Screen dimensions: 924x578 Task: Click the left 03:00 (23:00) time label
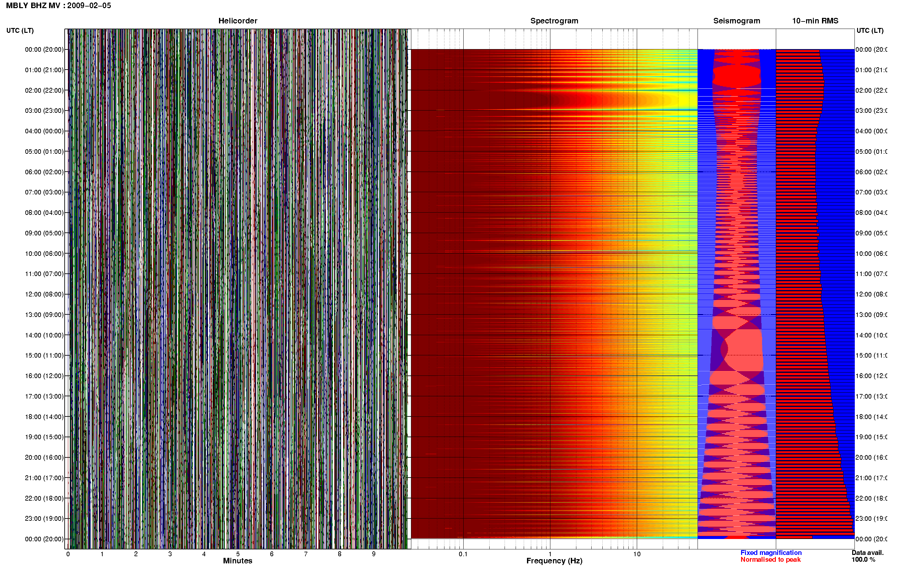coord(44,111)
